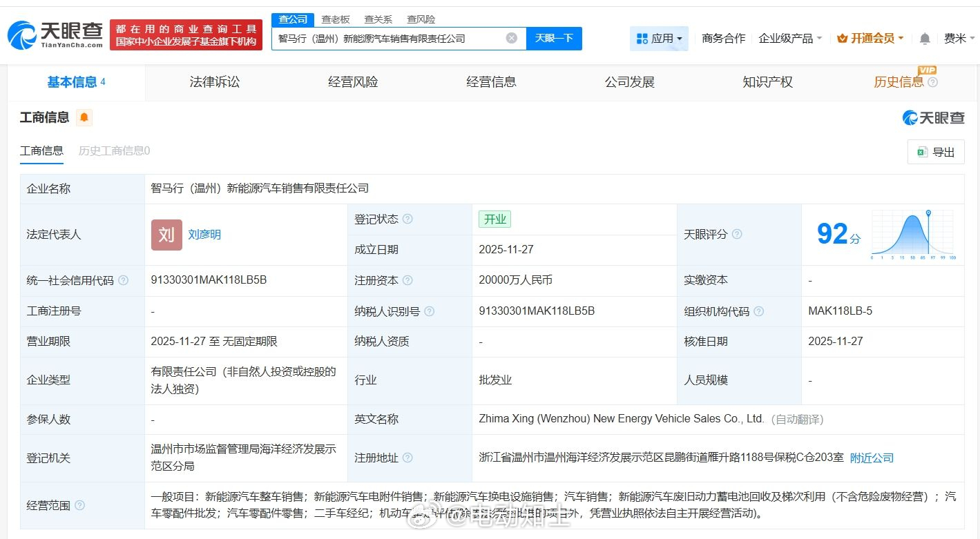Click the Excel icon in the 导出 button
980x539 pixels.
coord(921,151)
